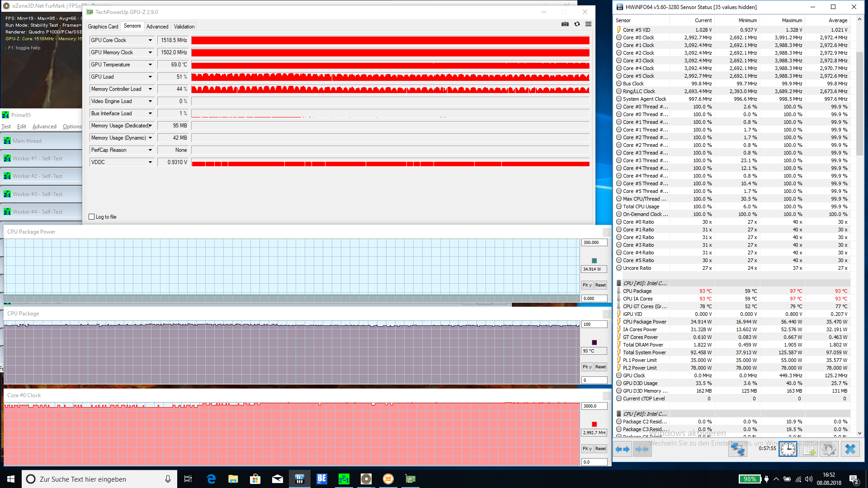
Task: Expand the GPU Core Clock dropdown
Action: [150, 40]
